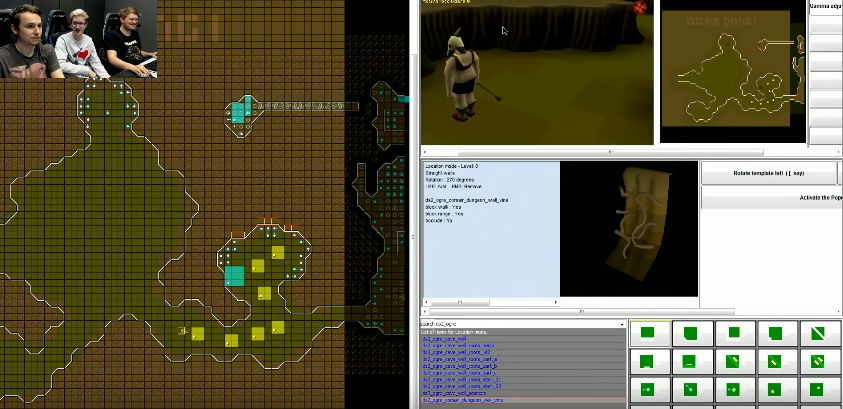Screen dimensions: 843x409
Task: Click the wall vine model preview
Action: (x=629, y=229)
